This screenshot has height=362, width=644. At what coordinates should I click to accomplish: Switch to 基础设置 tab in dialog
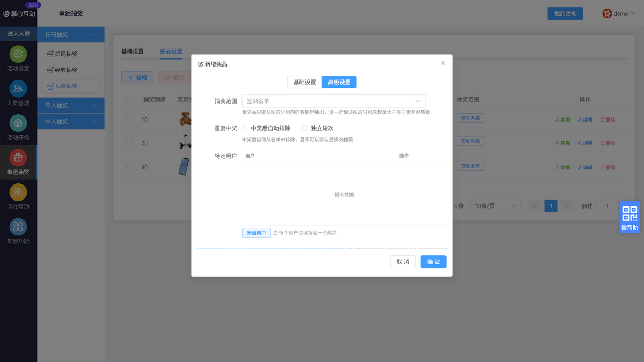click(x=304, y=82)
